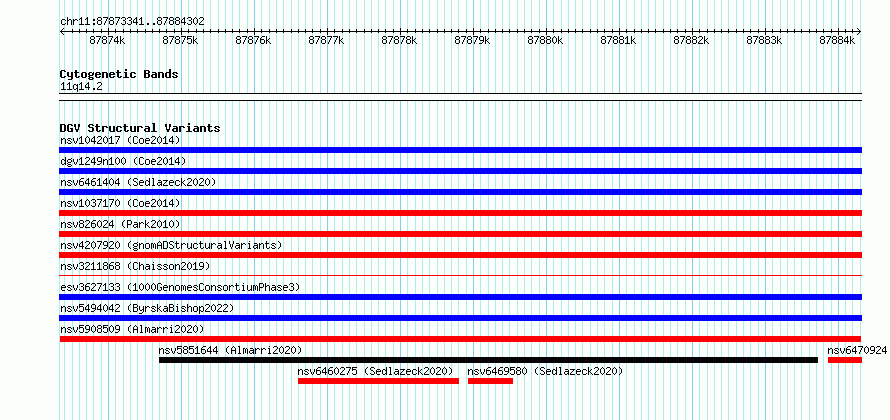This screenshot has width=890, height=420.
Task: Click the 87883k ruler tick label
Action: tap(765, 41)
